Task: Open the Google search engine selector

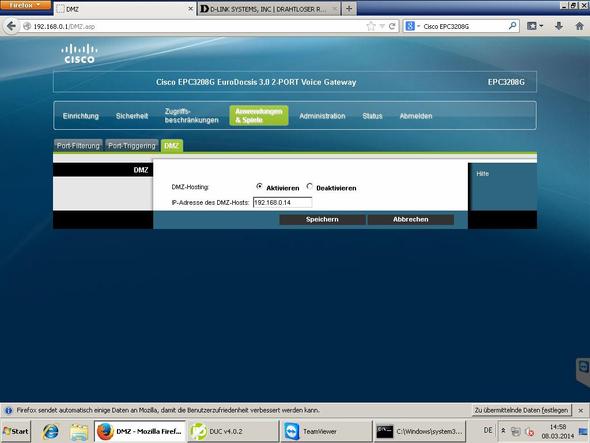Action: click(412, 26)
